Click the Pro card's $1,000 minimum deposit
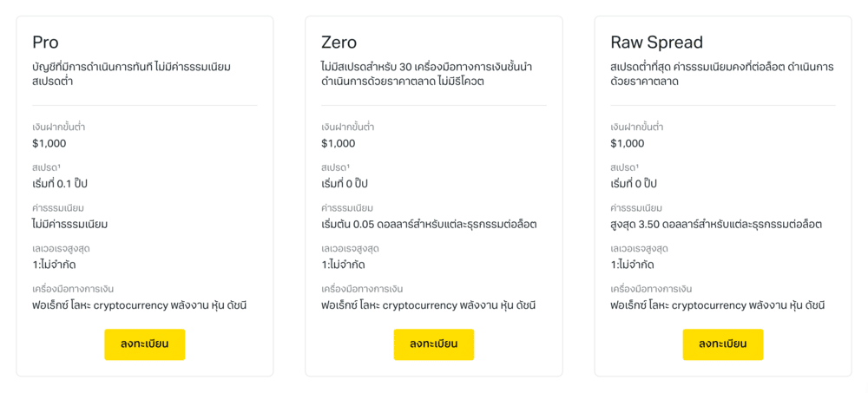Image resolution: width=868 pixels, height=393 pixels. point(49,143)
